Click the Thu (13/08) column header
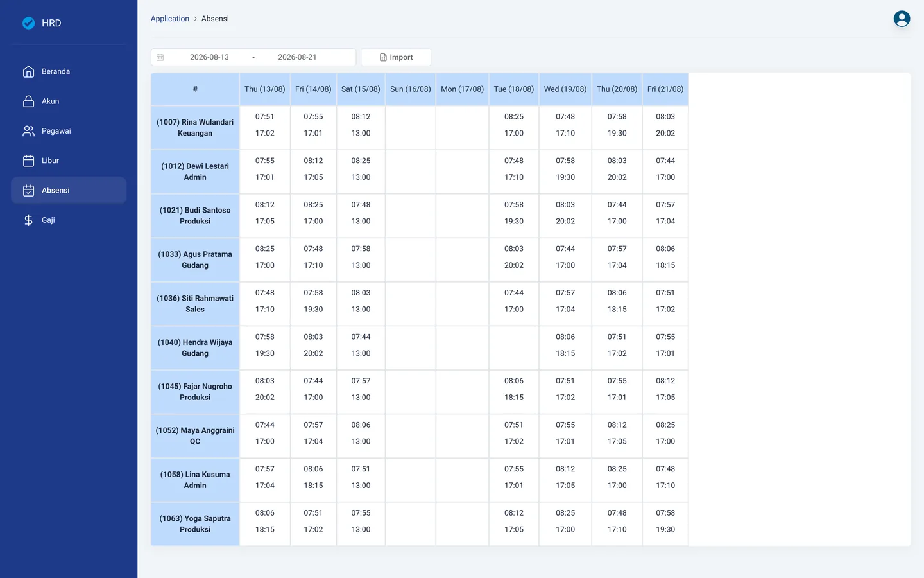The width and height of the screenshot is (924, 578). pos(265,89)
